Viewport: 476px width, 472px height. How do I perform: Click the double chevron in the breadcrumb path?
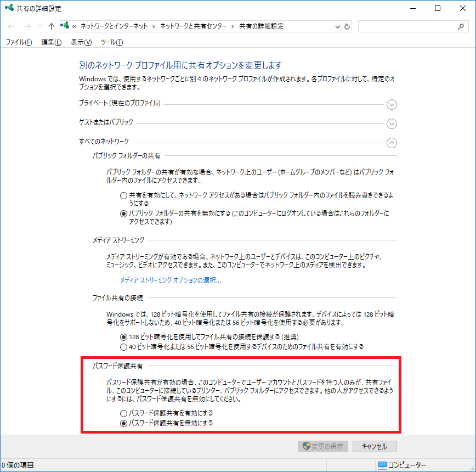(74, 26)
